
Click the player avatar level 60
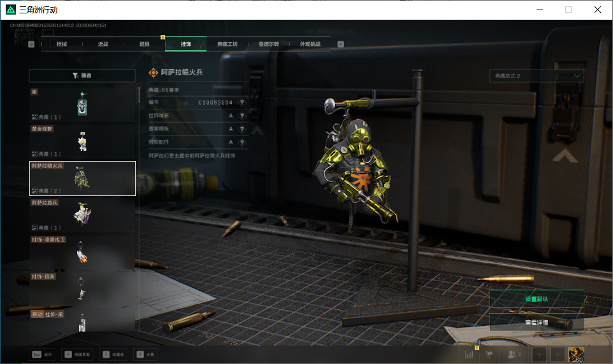[x=576, y=354]
